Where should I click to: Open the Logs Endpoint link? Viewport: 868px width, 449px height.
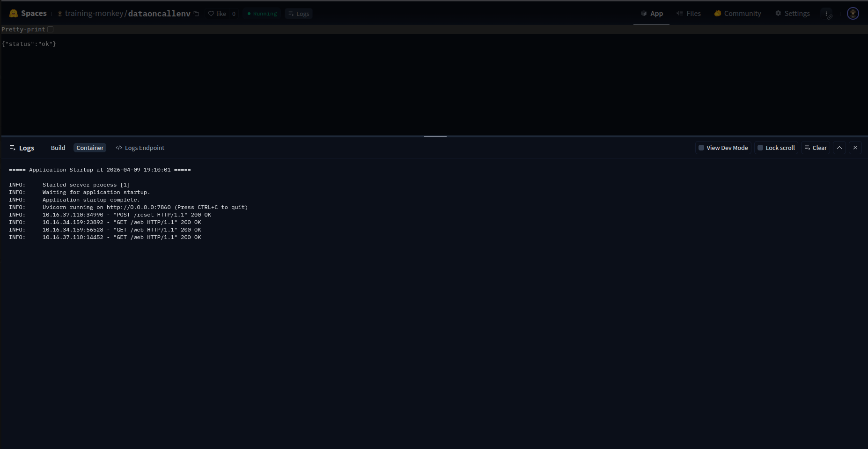pyautogui.click(x=144, y=148)
